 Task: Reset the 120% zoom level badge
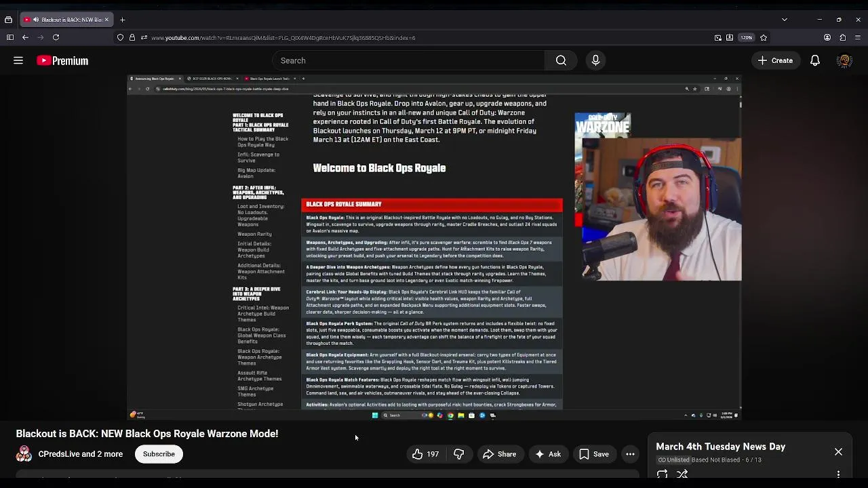pyautogui.click(x=747, y=37)
